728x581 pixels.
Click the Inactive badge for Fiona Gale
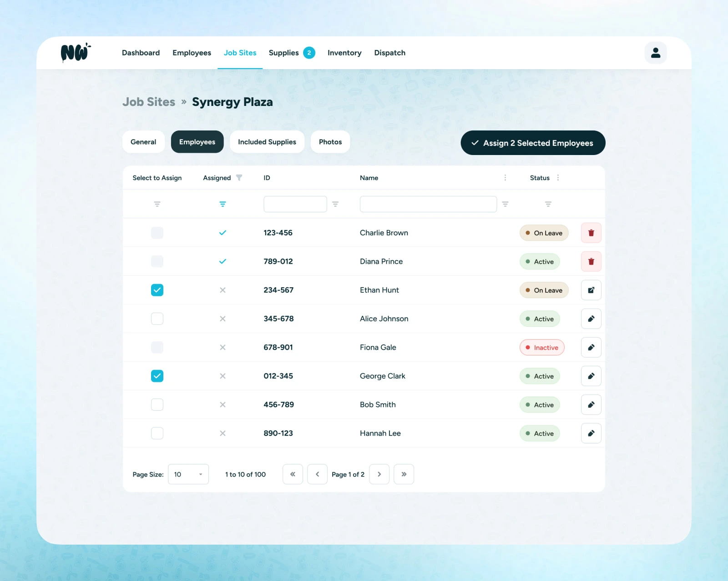click(x=542, y=347)
